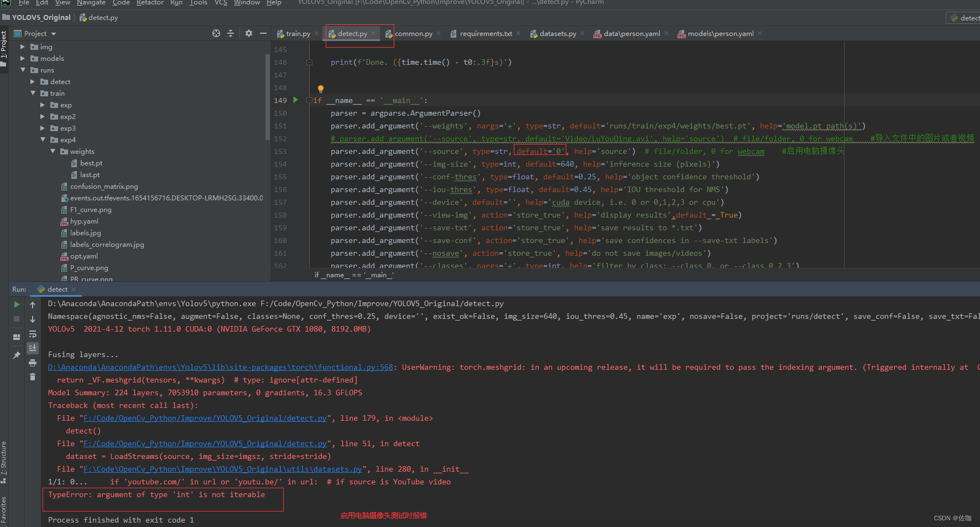Open detect.py line 179 traceback link
Viewport: 980px width, 527px height.
pos(205,418)
